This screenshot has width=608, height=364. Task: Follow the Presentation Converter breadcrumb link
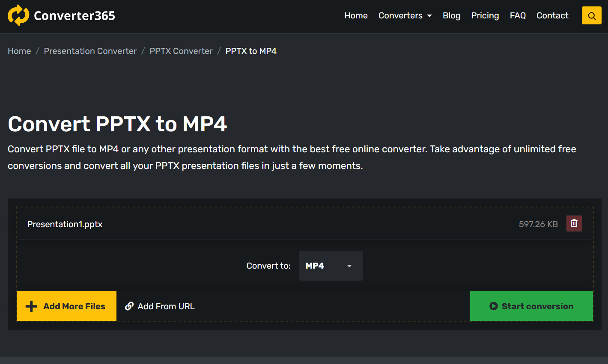[90, 51]
